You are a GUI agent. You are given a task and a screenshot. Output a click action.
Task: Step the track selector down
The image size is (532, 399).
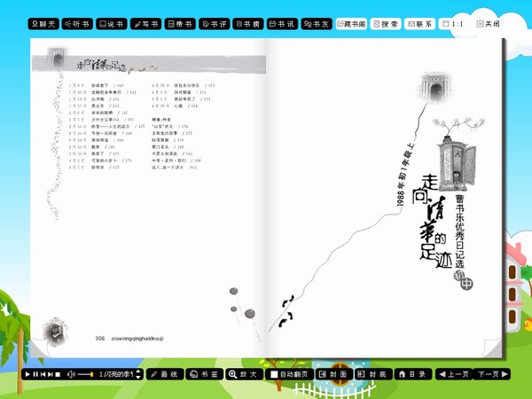(138, 377)
